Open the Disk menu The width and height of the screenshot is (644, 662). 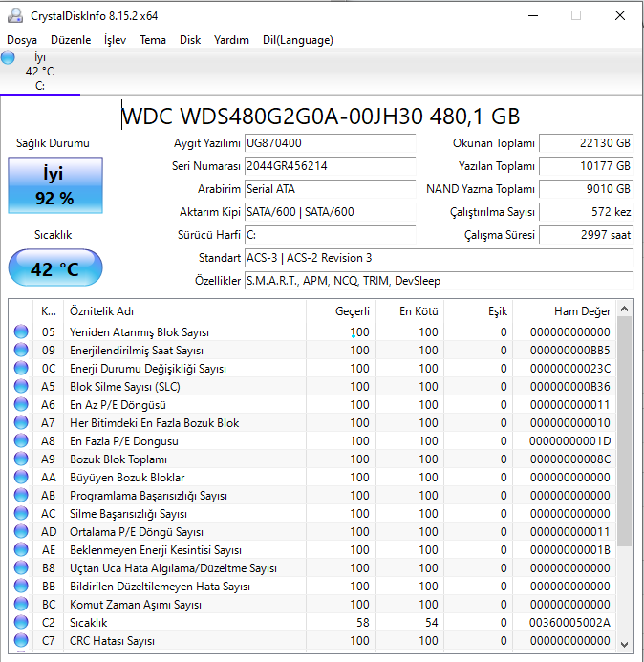pos(190,40)
